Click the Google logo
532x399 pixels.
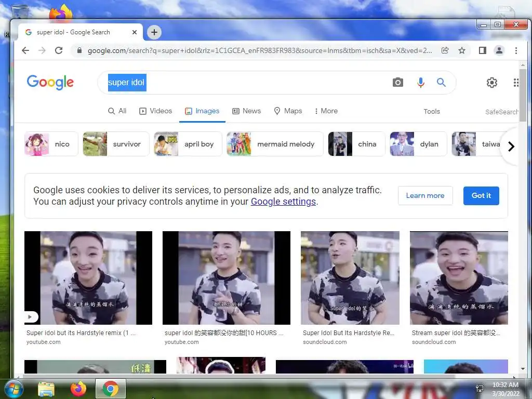tap(50, 83)
